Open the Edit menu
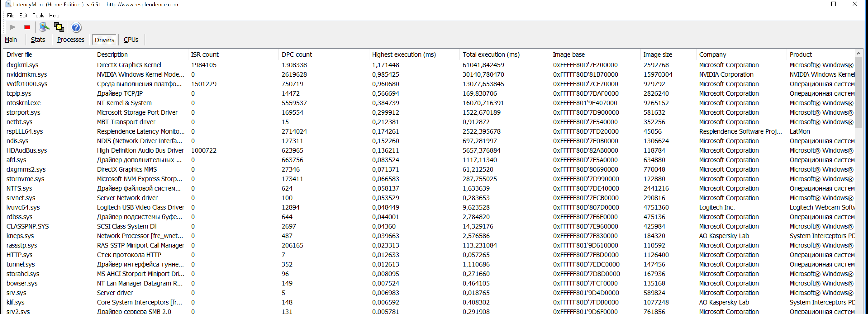 23,15
